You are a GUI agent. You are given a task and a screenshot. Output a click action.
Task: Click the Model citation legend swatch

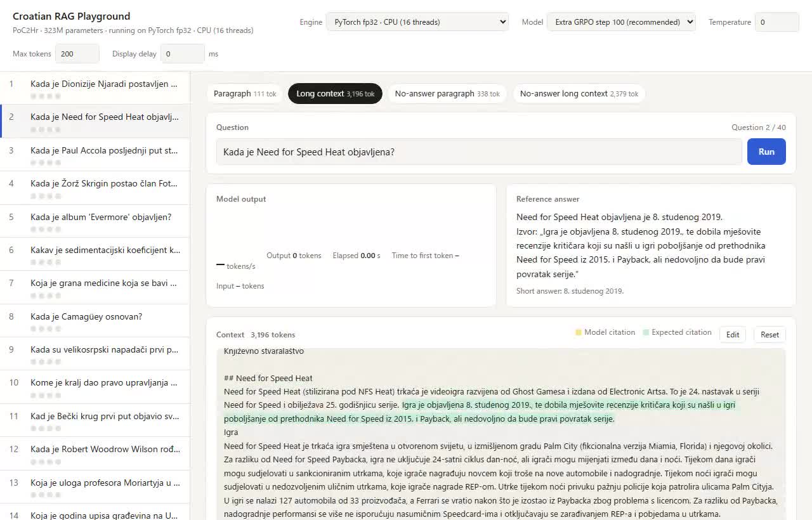(579, 332)
